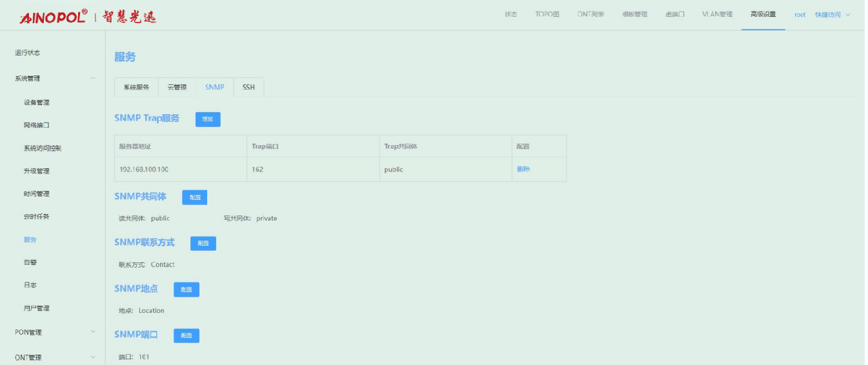The image size is (868, 365).
Task: Open ONT列表 in the top navigation
Action: (x=590, y=15)
